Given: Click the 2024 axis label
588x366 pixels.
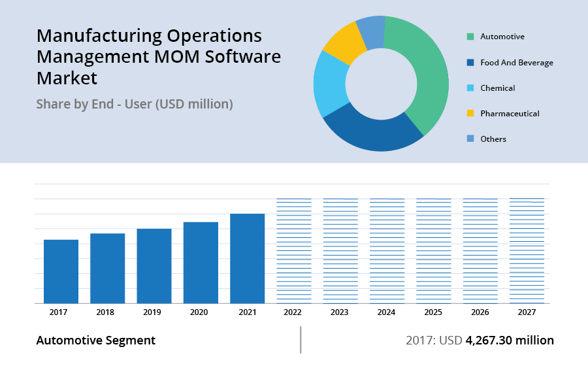Looking at the screenshot, I should [386, 312].
